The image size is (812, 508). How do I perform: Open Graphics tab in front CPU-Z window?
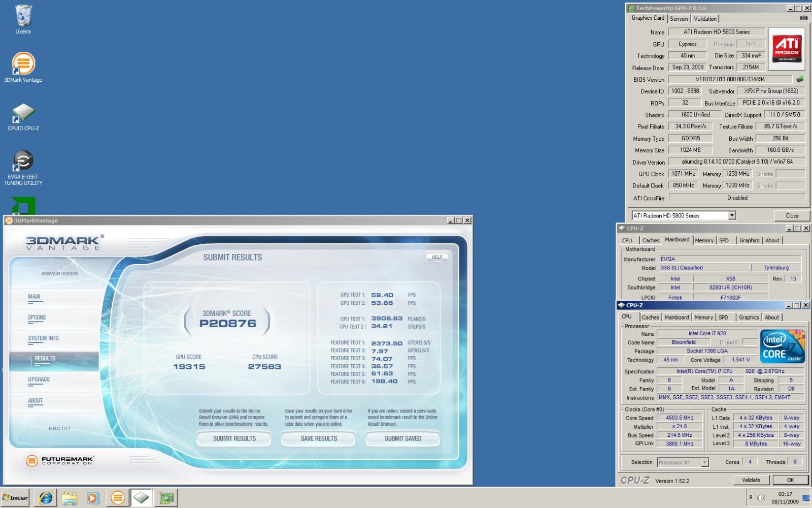pyautogui.click(x=749, y=317)
